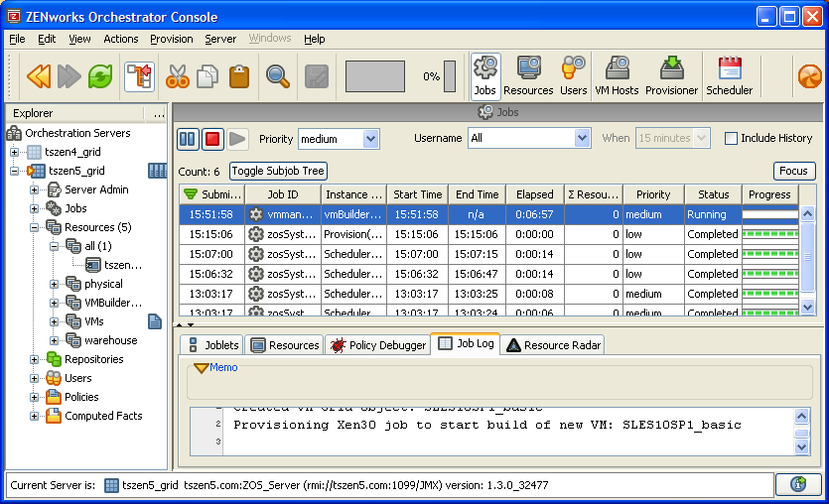Image resolution: width=829 pixels, height=504 pixels.
Task: Stop the selected job with red square
Action: 212,139
